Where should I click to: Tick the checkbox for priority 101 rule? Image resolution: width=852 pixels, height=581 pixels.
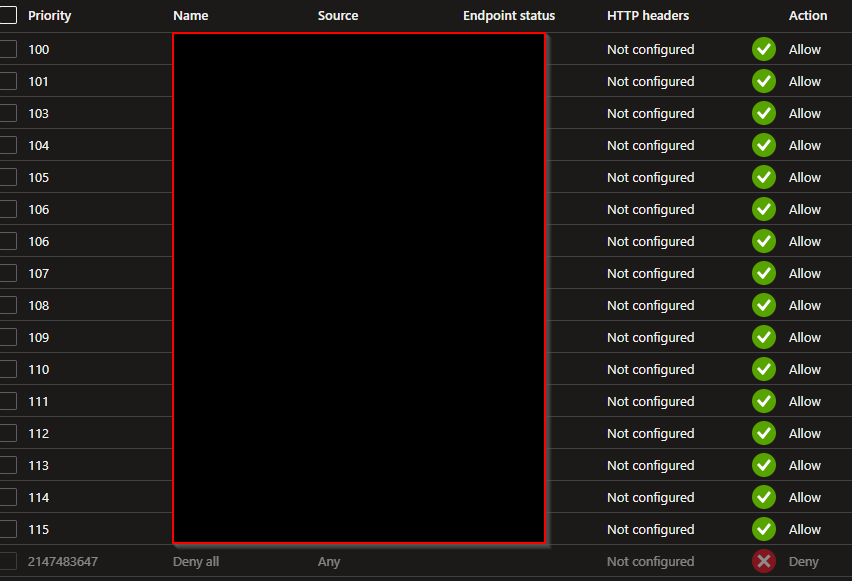[8, 82]
